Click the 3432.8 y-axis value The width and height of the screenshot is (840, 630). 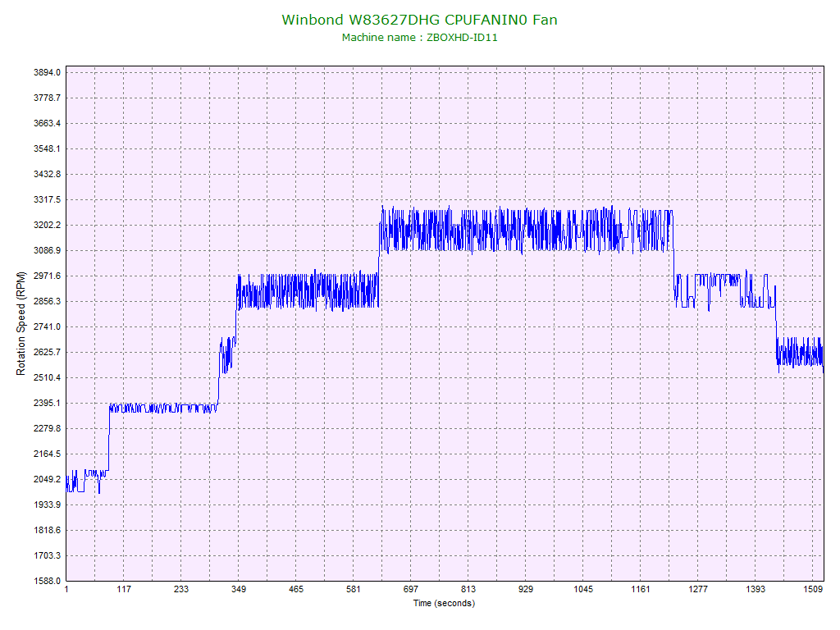[47, 174]
